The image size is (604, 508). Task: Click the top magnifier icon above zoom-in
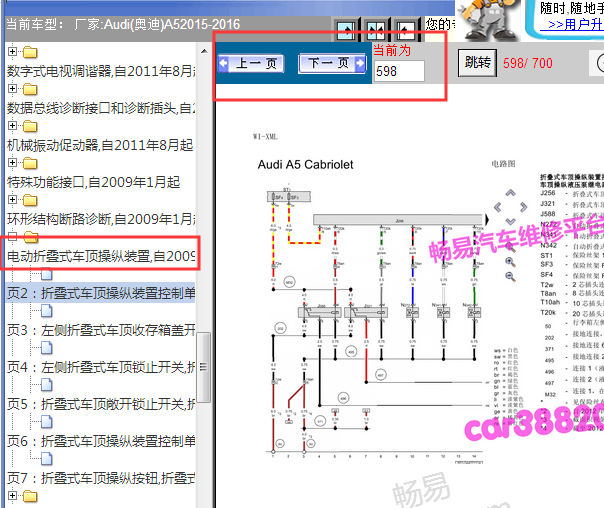click(x=510, y=247)
